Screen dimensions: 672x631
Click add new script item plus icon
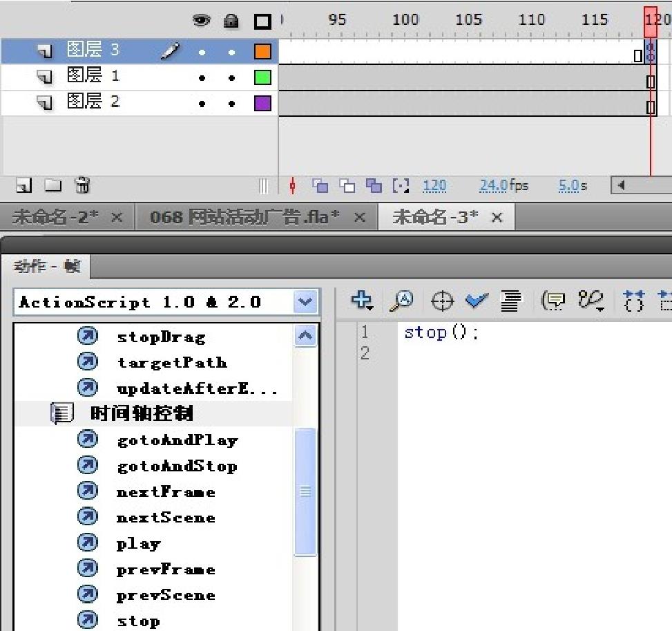pos(362,300)
